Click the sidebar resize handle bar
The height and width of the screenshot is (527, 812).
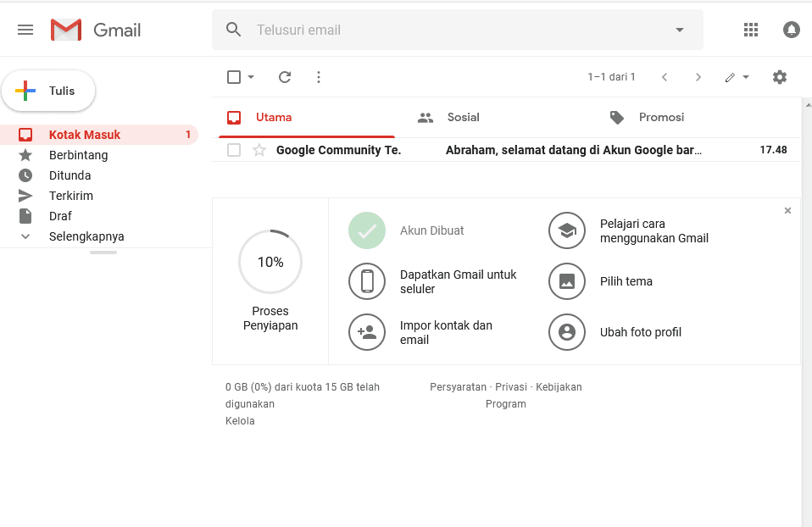(103, 252)
